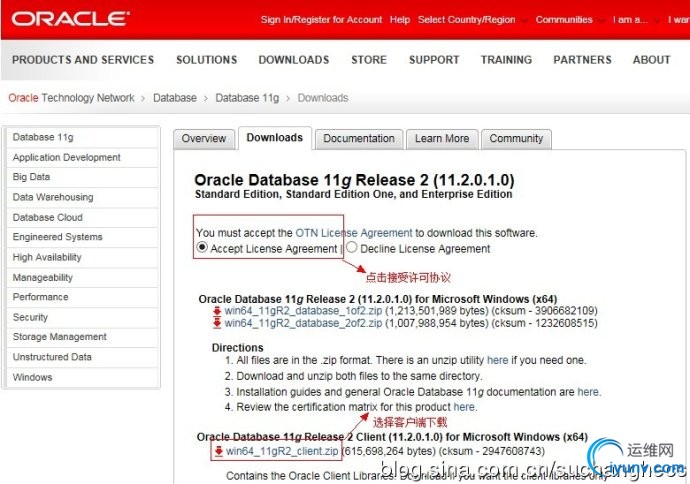This screenshot has height=484, width=690.
Task: Click download icon beside win64_11gR2_client.zip
Action: tap(219, 451)
